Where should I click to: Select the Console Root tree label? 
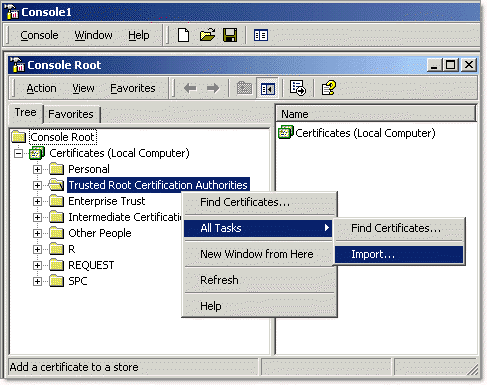63,137
